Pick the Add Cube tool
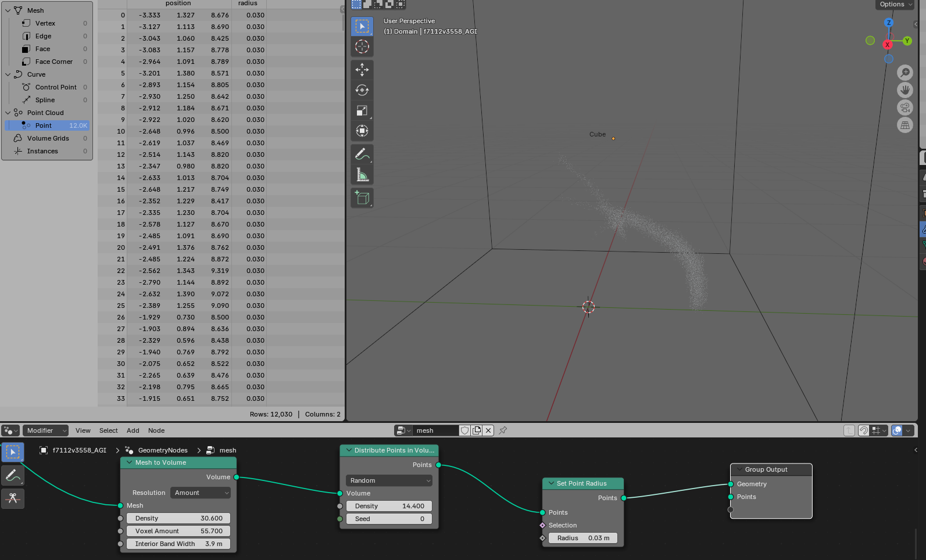This screenshot has width=926, height=560. (x=362, y=198)
